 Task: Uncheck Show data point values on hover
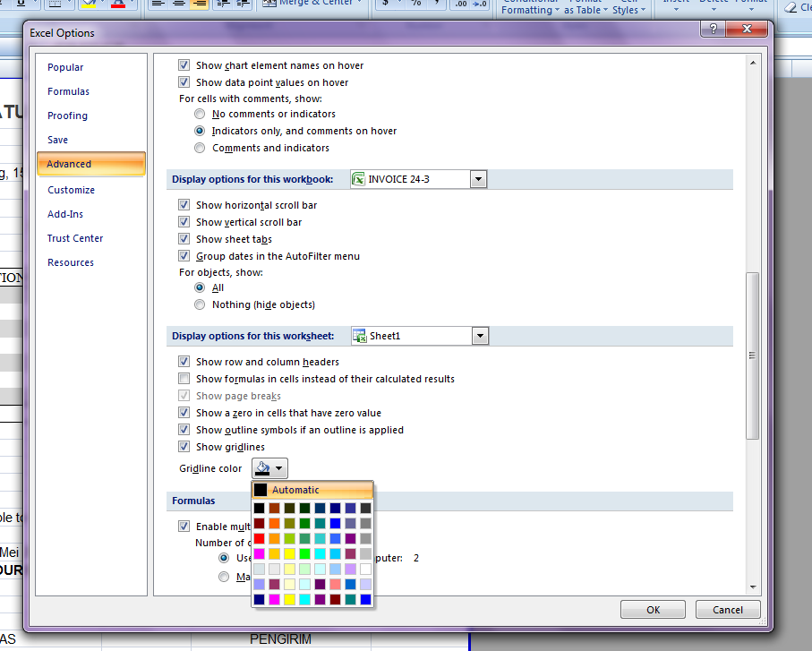(184, 82)
